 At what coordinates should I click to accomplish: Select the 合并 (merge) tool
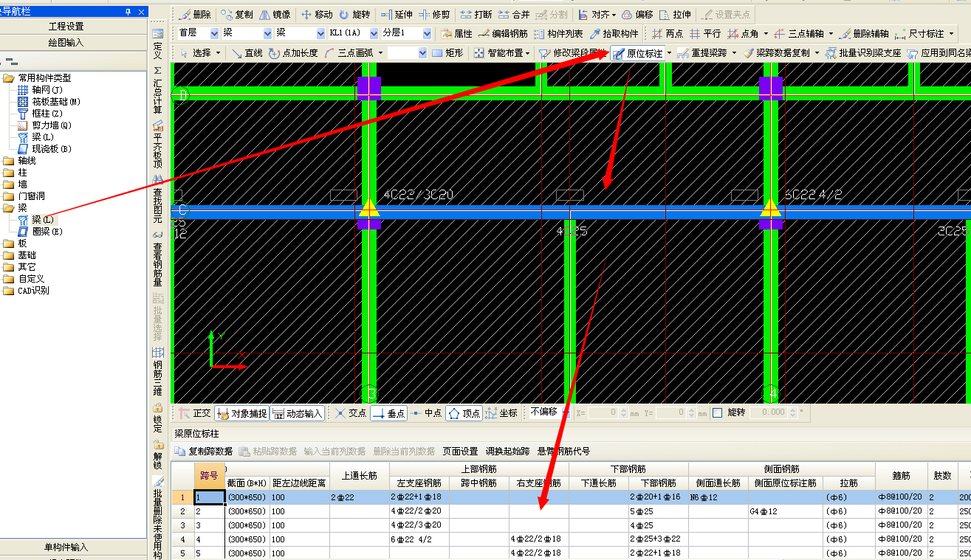[513, 15]
